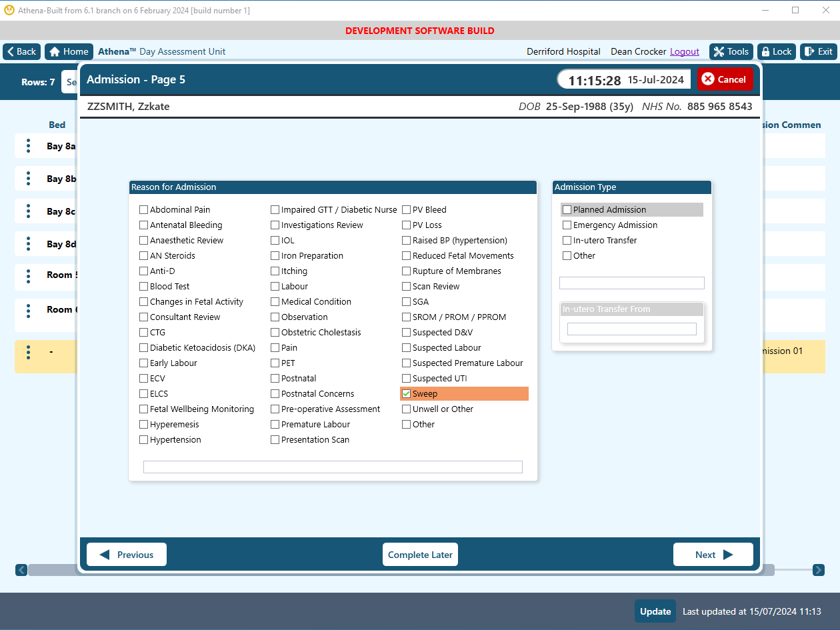Image resolution: width=840 pixels, height=630 pixels.
Task: Open the menu dots for Bay 8c
Action: point(28,211)
